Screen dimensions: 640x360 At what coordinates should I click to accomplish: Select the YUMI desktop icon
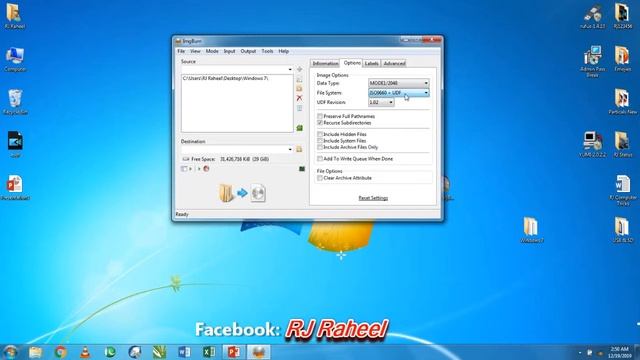pos(593,144)
